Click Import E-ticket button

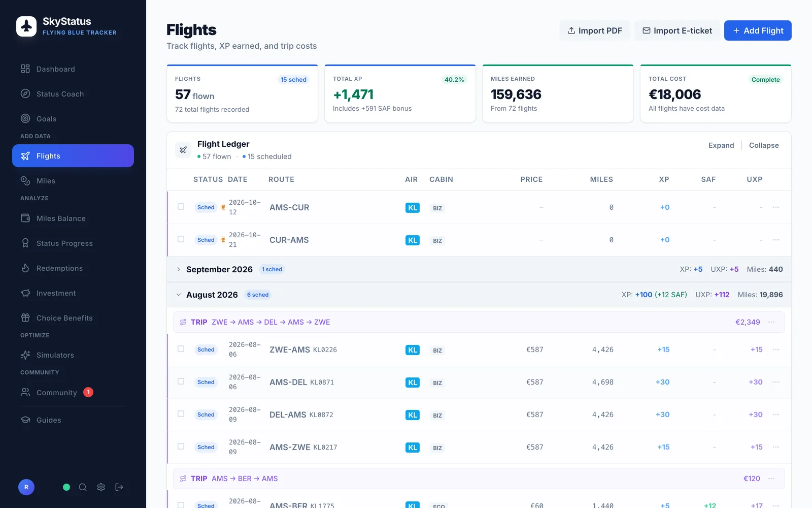click(677, 30)
